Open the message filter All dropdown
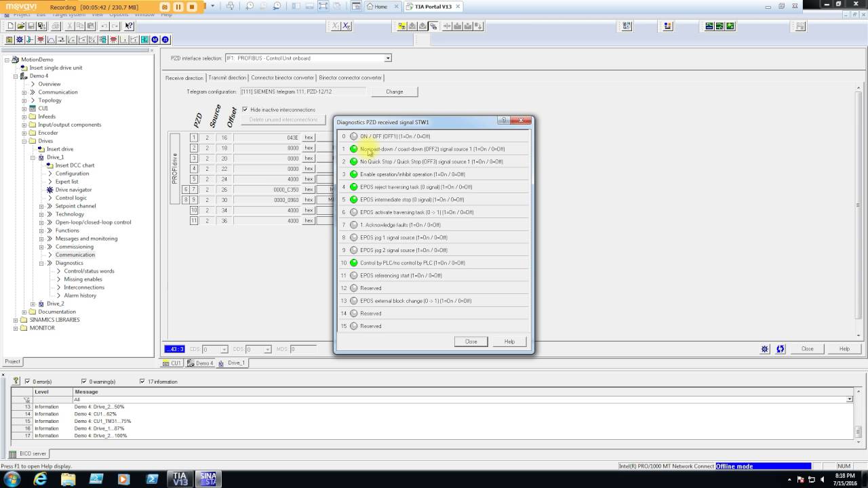Image resolution: width=868 pixels, height=488 pixels. pos(850,400)
